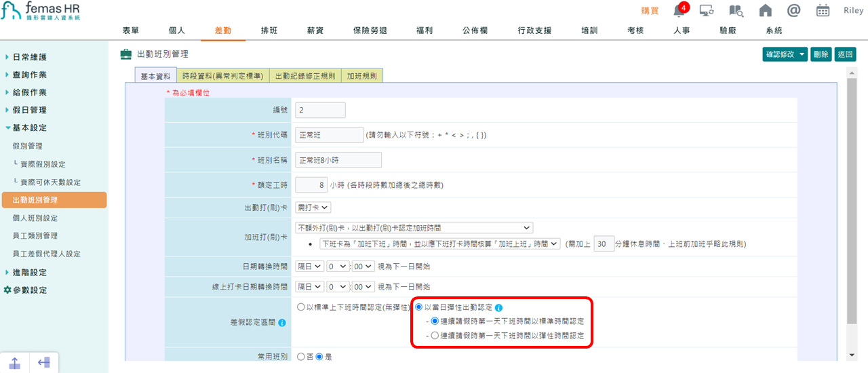Collapse the sidebar using the left-arrow icon
Screen dimensions: 868x373
[x=44, y=362]
